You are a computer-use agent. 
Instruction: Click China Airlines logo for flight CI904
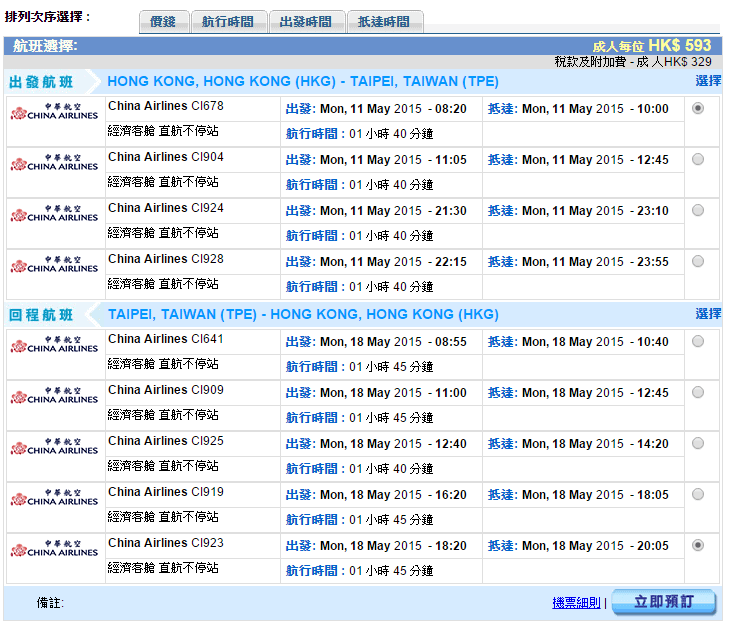pyautogui.click(x=54, y=161)
